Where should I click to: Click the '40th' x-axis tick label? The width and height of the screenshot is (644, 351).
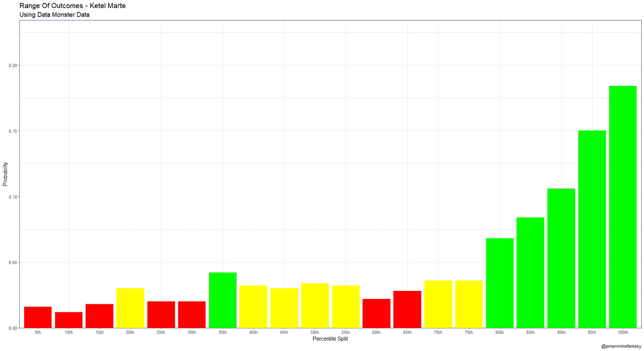[x=253, y=333]
